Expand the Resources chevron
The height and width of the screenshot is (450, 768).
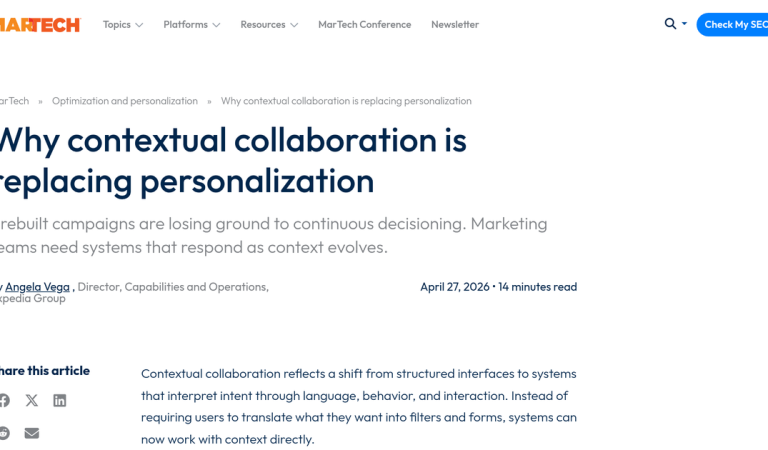[x=294, y=25]
